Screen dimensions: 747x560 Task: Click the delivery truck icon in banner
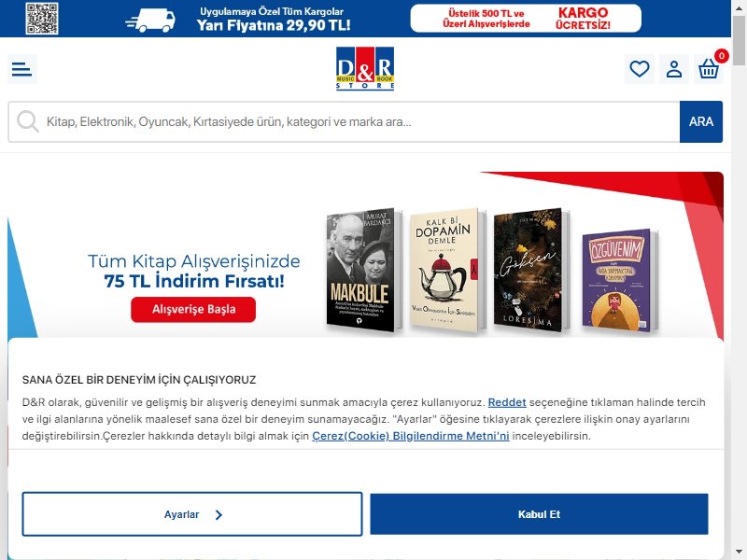tap(151, 21)
